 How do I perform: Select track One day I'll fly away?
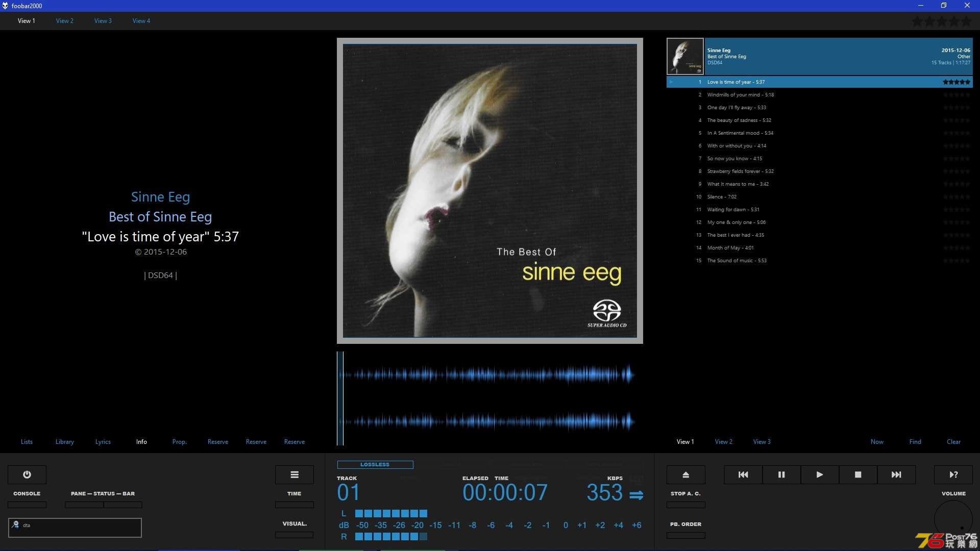820,107
